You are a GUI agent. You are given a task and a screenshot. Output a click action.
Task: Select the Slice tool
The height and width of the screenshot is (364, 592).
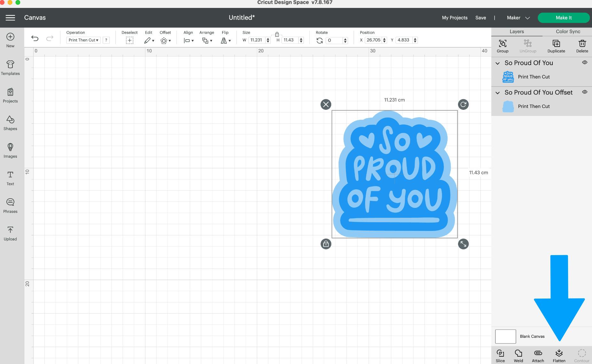pos(501,354)
